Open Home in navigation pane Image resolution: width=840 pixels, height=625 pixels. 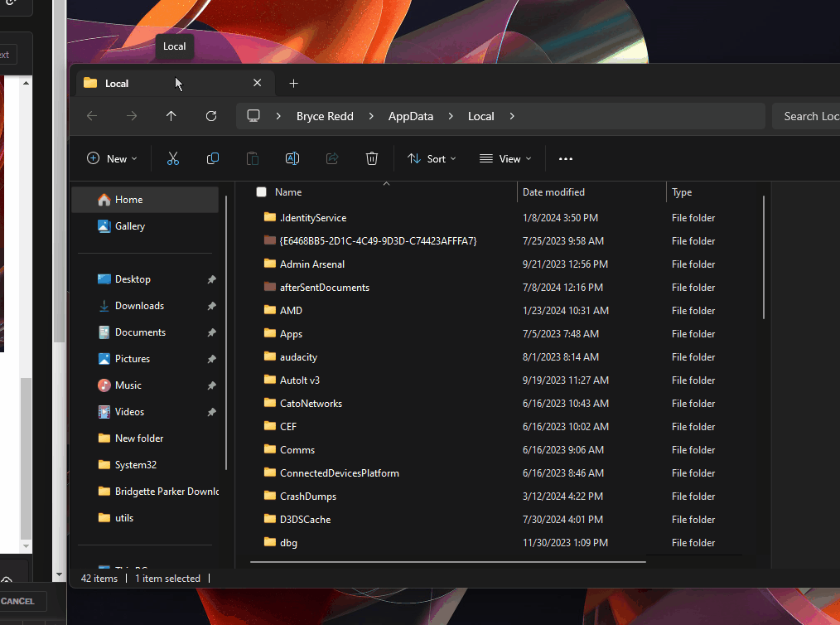point(145,200)
